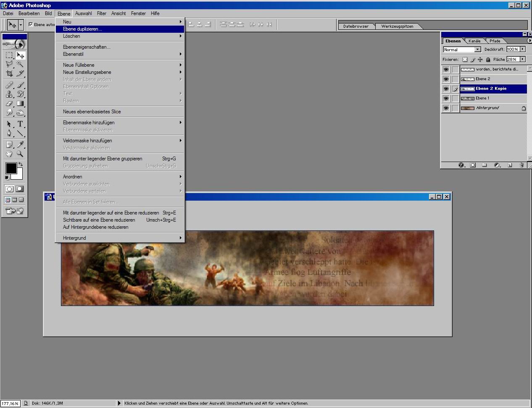Click the delete layer trash icon

pos(521,165)
